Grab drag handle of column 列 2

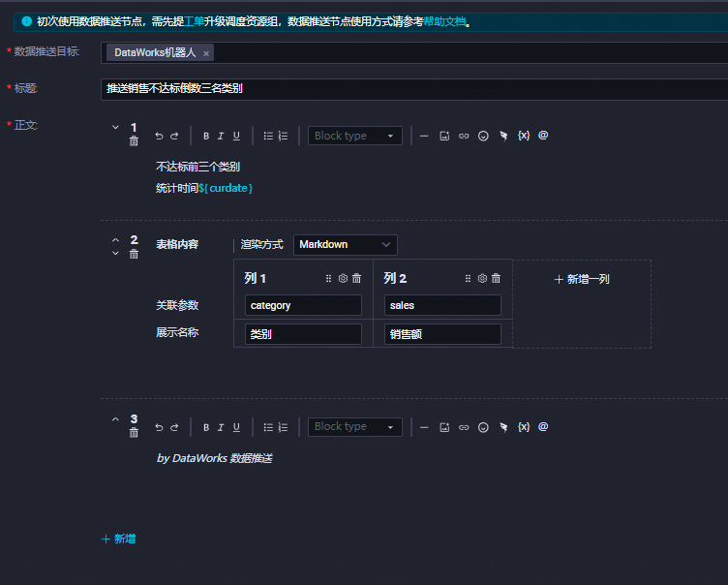pos(468,278)
